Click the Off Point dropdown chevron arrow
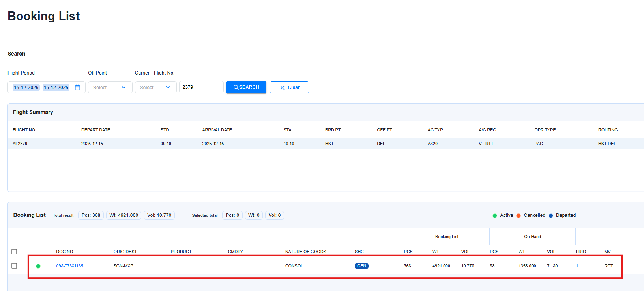The height and width of the screenshot is (291, 644). point(124,88)
